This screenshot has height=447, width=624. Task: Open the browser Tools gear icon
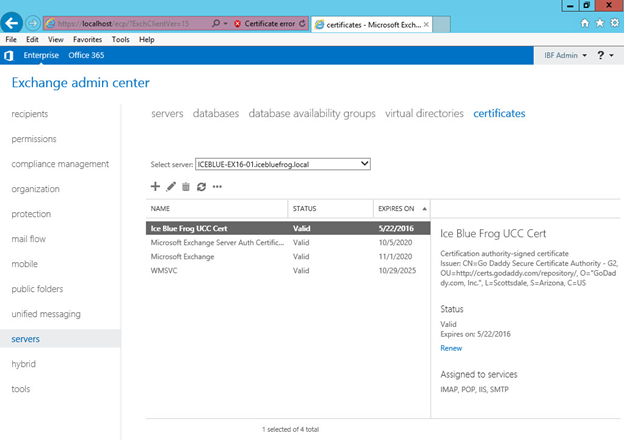click(615, 23)
